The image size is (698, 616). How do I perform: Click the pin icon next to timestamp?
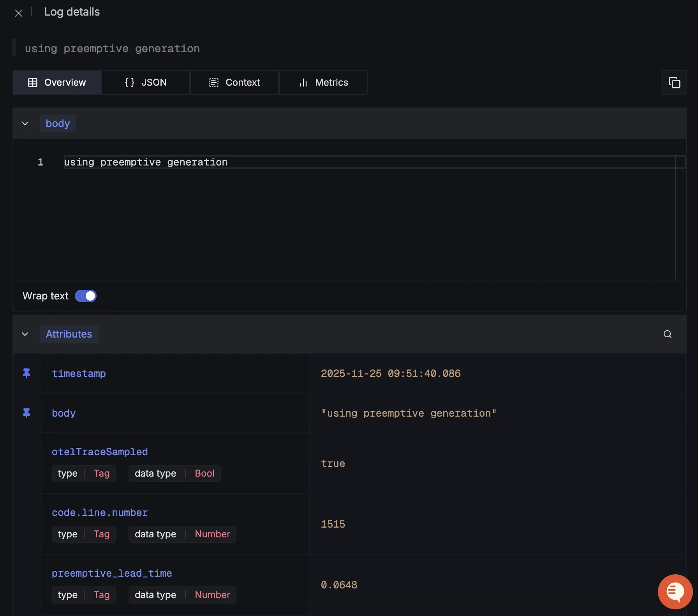(26, 373)
